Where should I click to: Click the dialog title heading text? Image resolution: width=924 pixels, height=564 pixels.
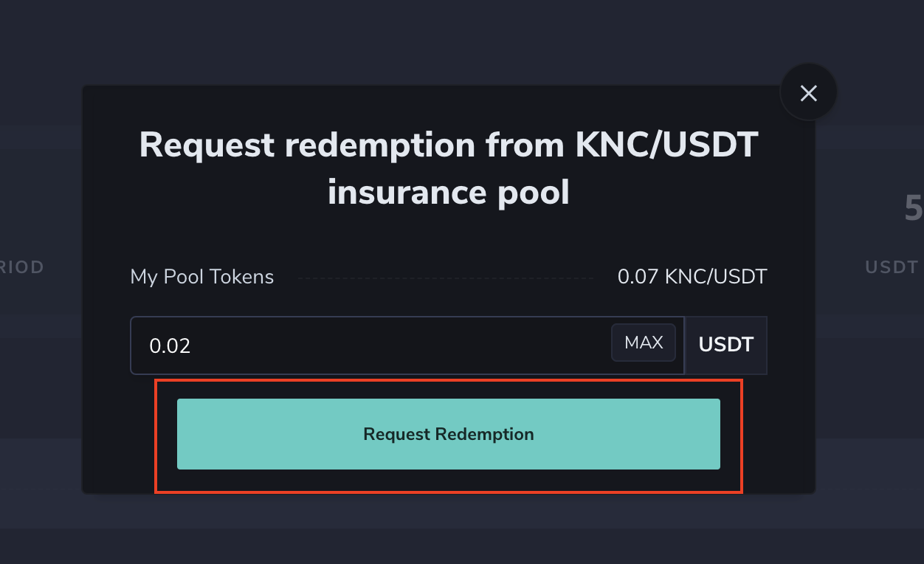(448, 168)
